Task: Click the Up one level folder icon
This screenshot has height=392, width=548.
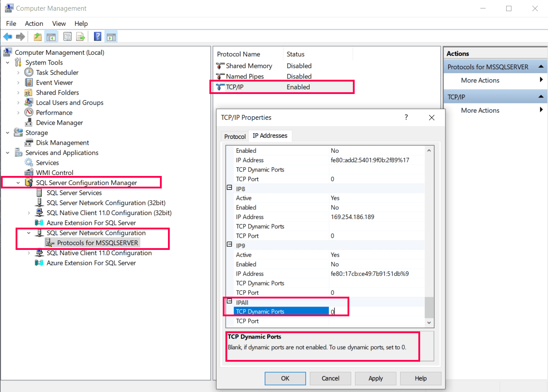Action: 38,37
